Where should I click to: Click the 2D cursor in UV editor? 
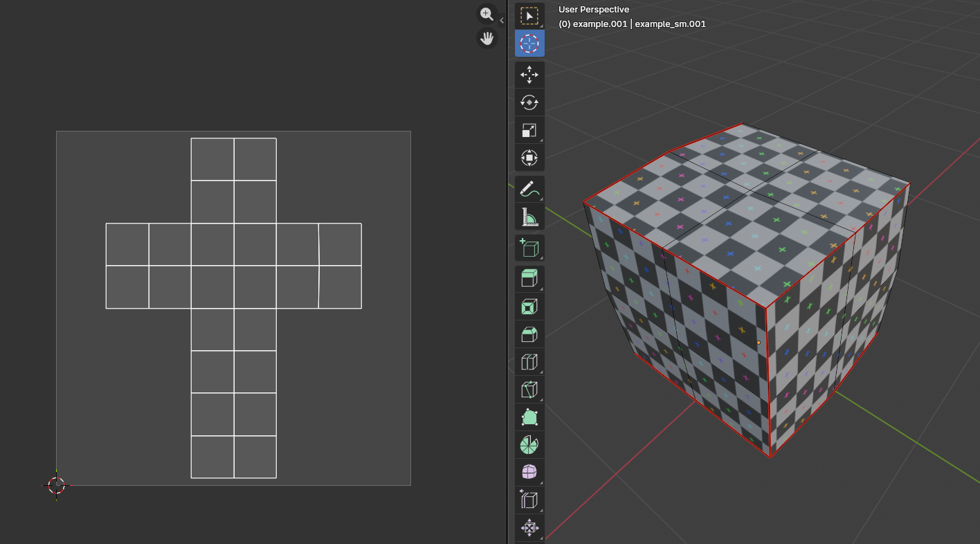(56, 485)
